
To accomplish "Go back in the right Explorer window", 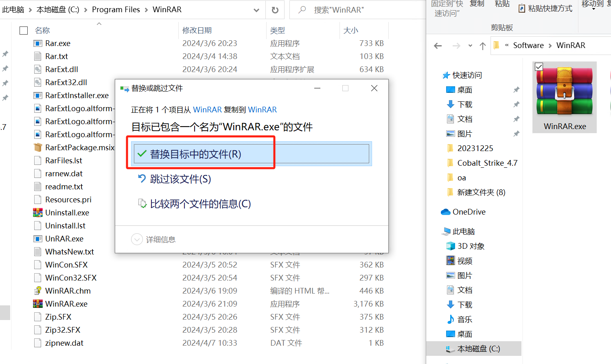I will [x=438, y=46].
